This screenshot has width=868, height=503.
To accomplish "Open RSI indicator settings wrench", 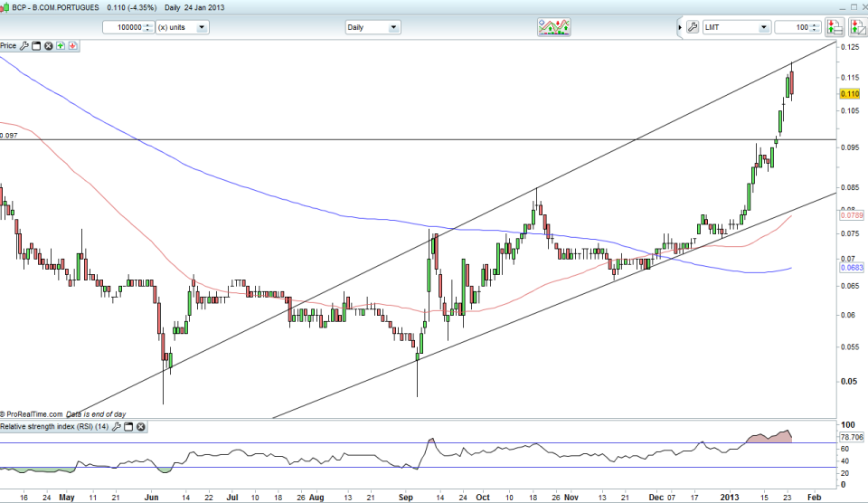I will [117, 426].
